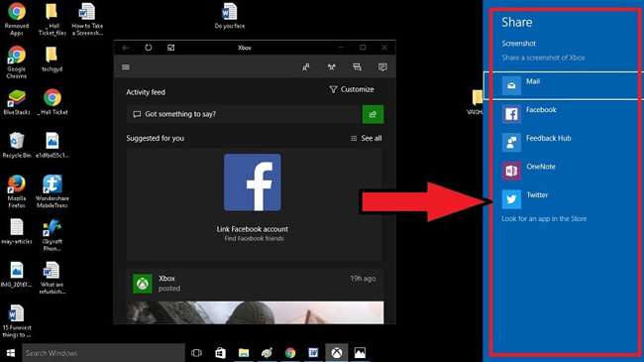This screenshot has width=644, height=362.
Task: Select the 'How to Take a Screenshot' document
Action: click(87, 19)
